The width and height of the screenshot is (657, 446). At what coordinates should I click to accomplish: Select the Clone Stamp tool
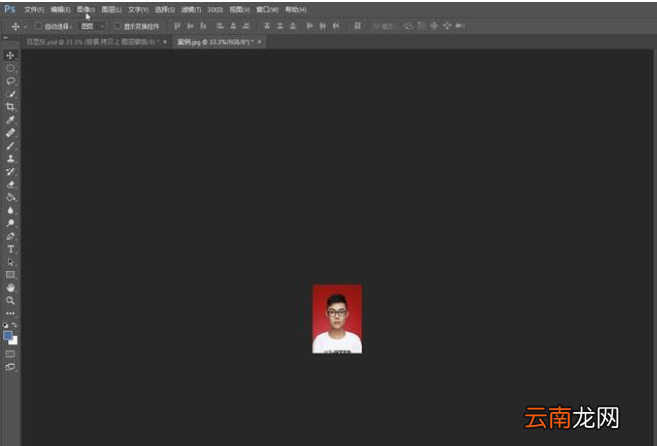pos(10,158)
